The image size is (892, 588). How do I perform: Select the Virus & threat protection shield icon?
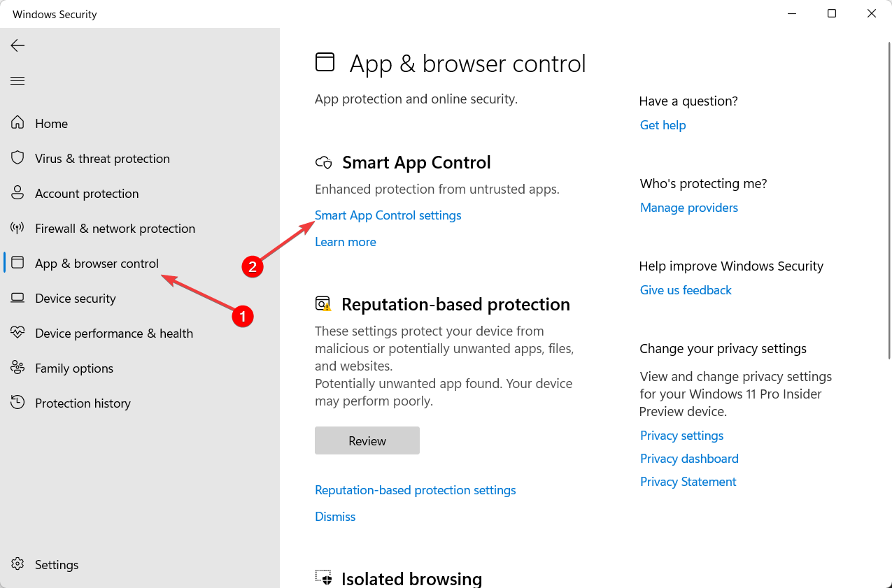click(17, 158)
